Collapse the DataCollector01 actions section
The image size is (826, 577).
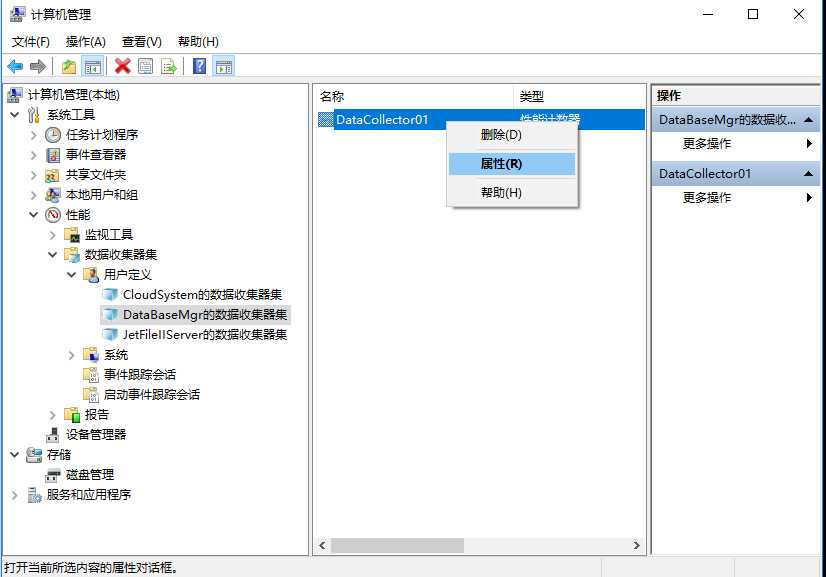pyautogui.click(x=808, y=173)
